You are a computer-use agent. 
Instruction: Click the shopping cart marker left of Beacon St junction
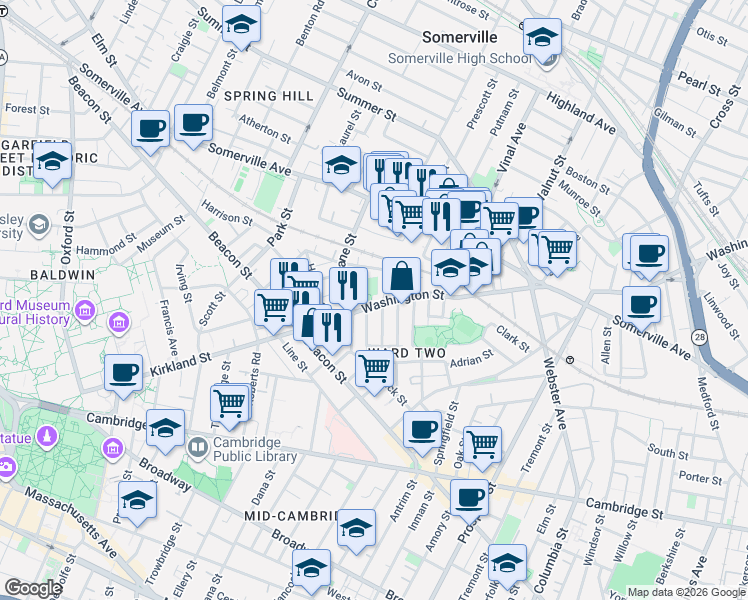pyautogui.click(x=273, y=309)
